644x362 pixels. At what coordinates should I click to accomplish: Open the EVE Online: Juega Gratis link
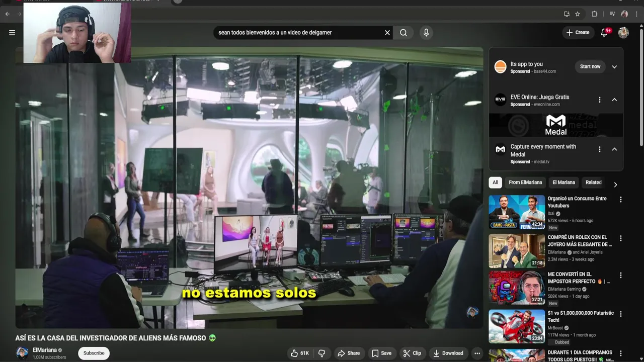point(540,97)
